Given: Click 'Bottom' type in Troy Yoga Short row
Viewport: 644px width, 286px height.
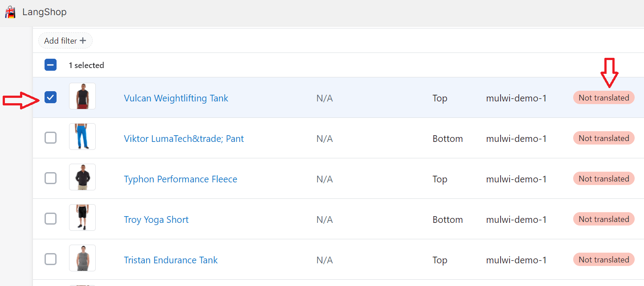Looking at the screenshot, I should [448, 220].
